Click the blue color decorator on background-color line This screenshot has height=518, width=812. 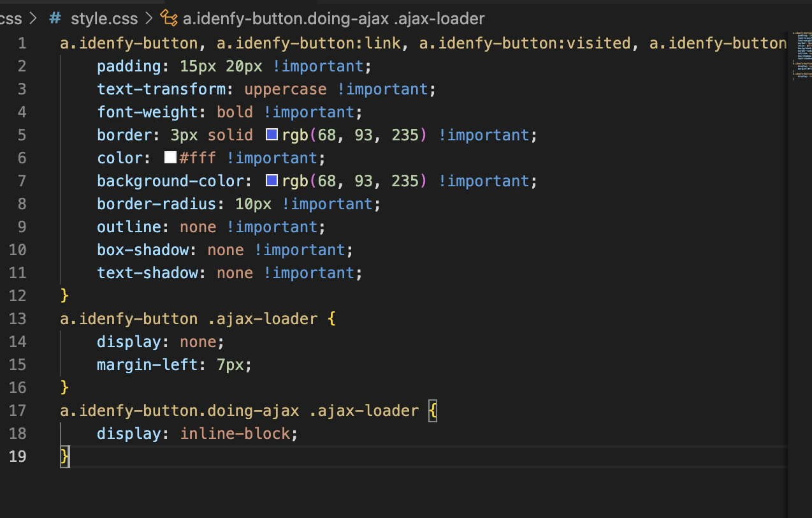tap(271, 181)
